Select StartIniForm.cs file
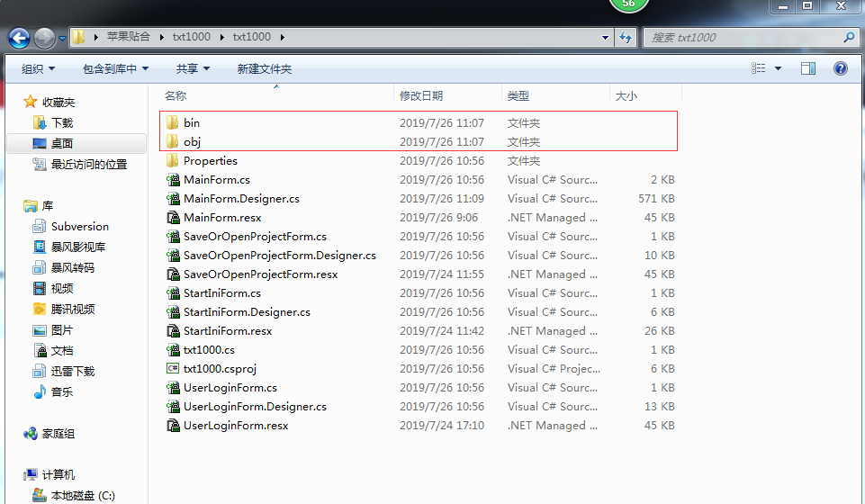 [x=222, y=293]
